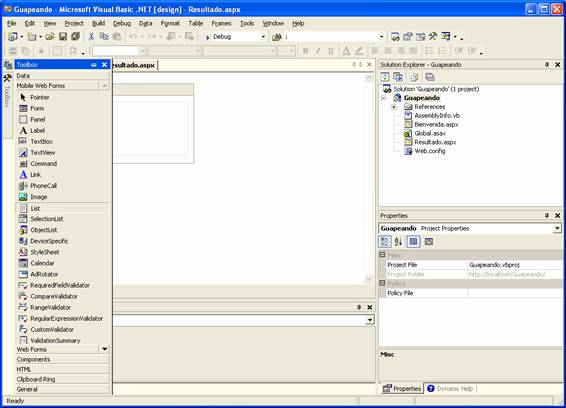Open the Properties object selector dropdown
This screenshot has height=408, width=566.
pos(557,229)
